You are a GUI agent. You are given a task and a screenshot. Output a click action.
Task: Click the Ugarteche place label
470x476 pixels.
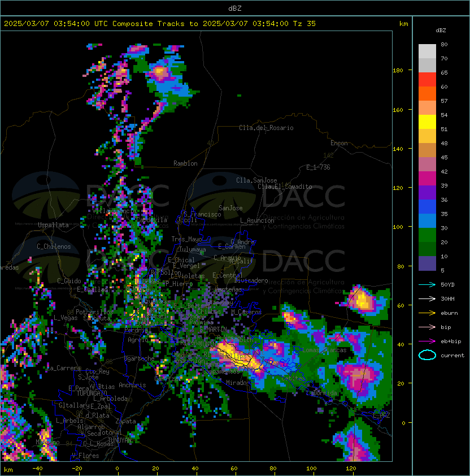coord(140,358)
